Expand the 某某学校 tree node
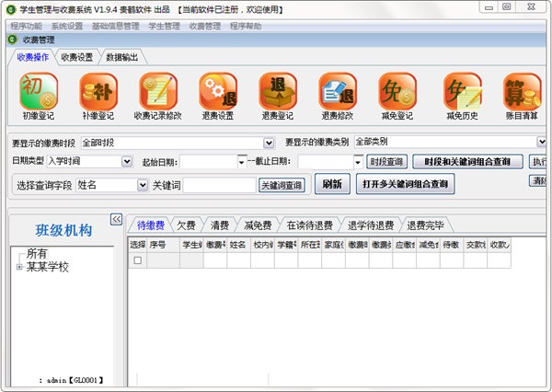 (19, 268)
